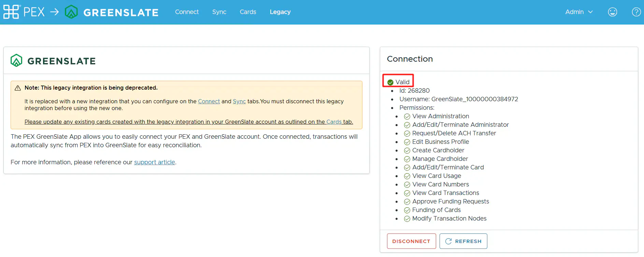Click the checkmark beside Approve Funding Requests
This screenshot has width=644, height=257.
pyautogui.click(x=407, y=202)
